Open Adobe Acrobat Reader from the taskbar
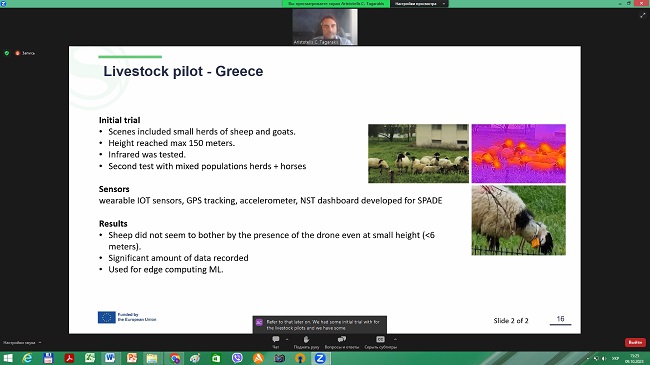 coord(69,358)
